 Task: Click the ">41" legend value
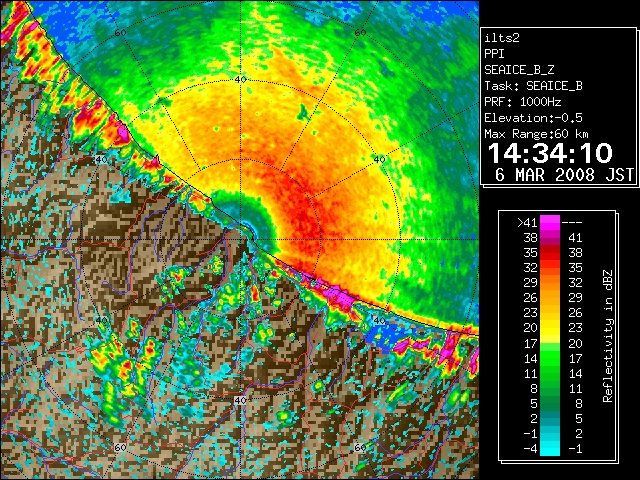tap(527, 223)
